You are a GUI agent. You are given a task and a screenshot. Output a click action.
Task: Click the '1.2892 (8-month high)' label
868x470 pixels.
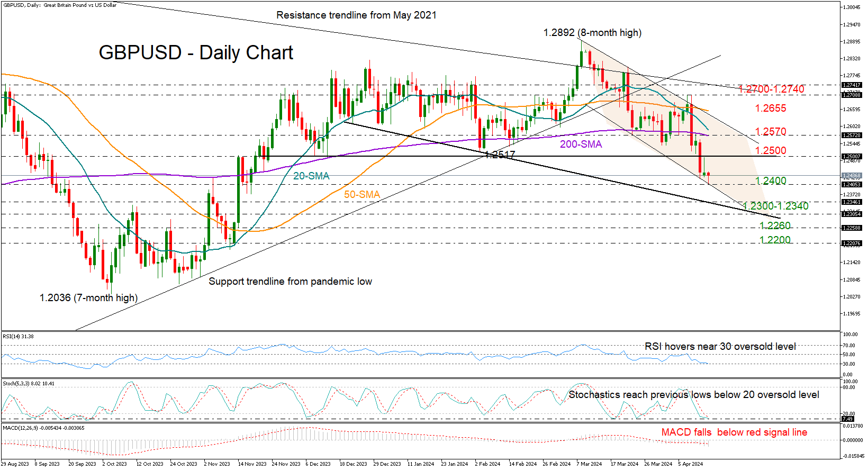pyautogui.click(x=592, y=32)
